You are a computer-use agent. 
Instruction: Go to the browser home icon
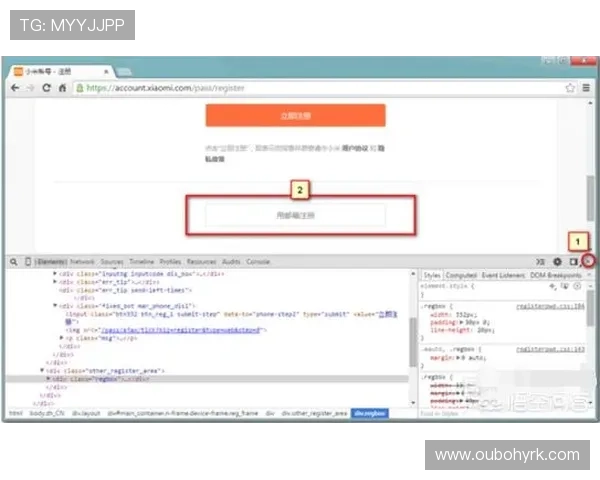click(62, 88)
